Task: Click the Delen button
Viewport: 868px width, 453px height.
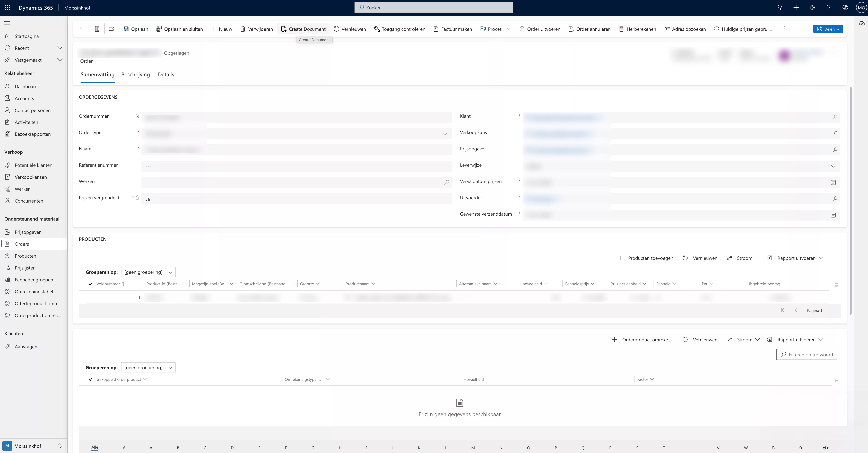Action: 828,29
